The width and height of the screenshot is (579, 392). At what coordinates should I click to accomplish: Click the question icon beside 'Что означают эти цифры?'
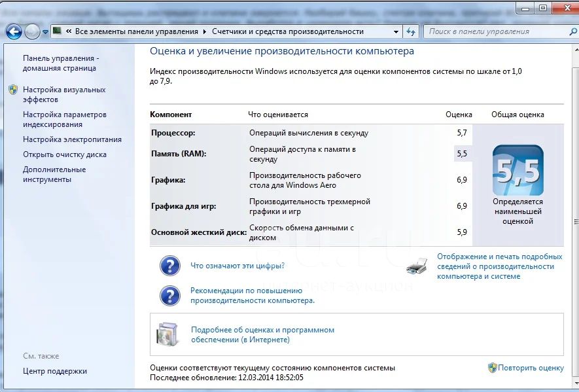[x=170, y=266]
